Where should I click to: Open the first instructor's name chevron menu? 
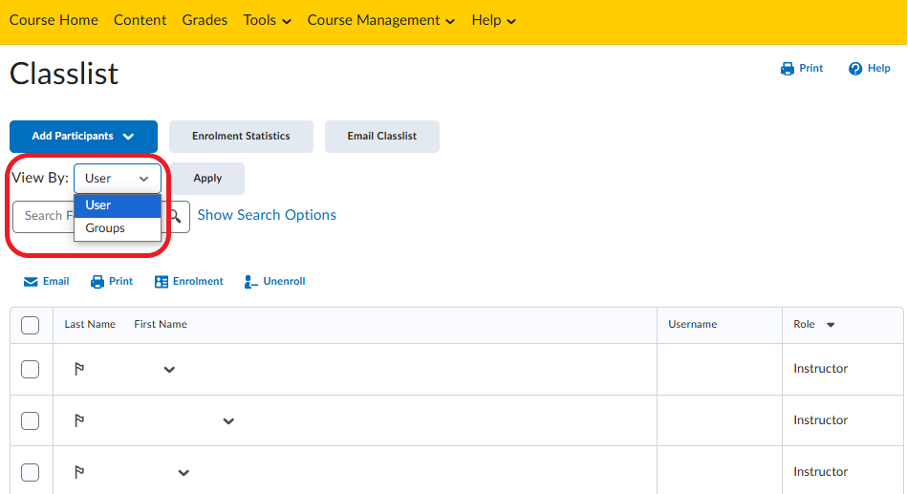(169, 369)
